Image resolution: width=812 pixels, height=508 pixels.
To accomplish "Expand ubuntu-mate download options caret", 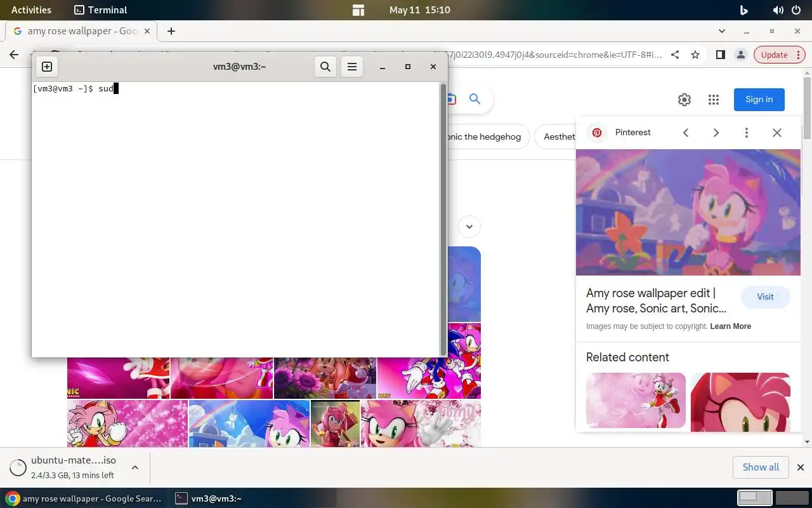I will pyautogui.click(x=135, y=468).
